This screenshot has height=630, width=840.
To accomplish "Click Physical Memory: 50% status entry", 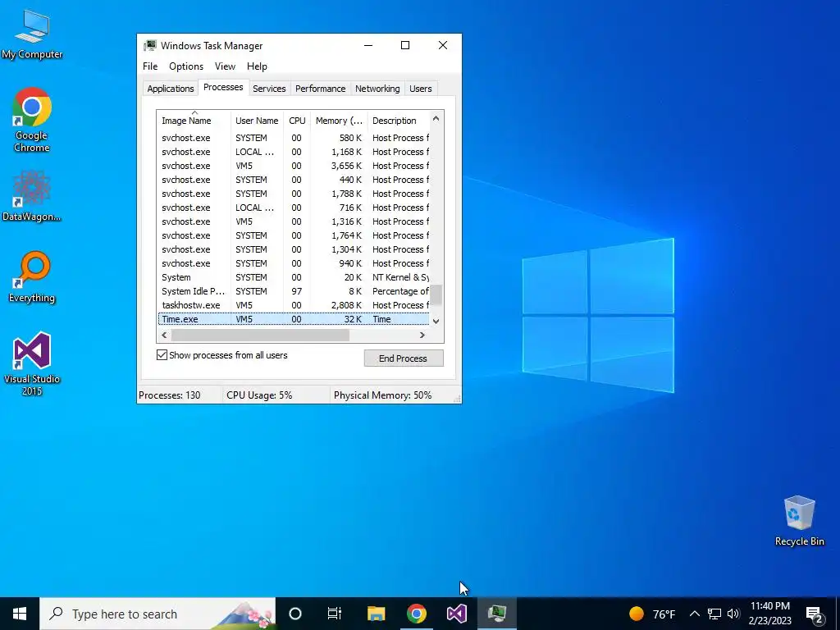I will [x=382, y=395].
